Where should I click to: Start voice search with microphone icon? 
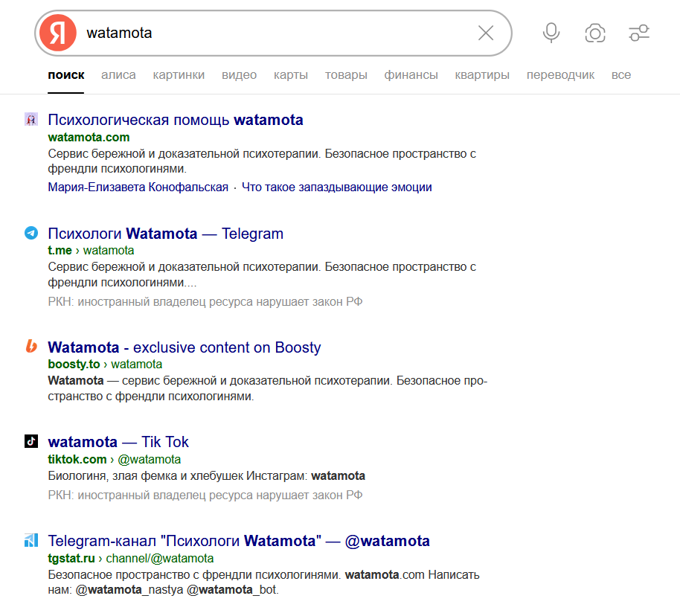click(551, 33)
